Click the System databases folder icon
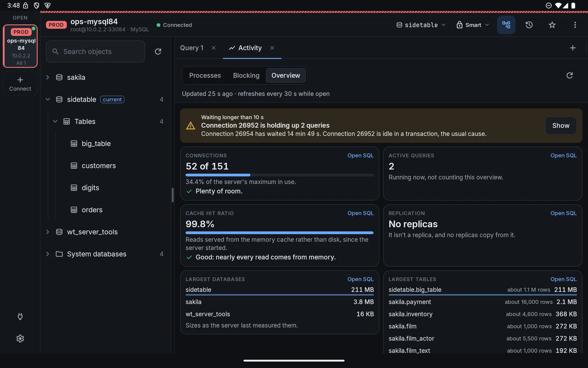 coord(59,254)
